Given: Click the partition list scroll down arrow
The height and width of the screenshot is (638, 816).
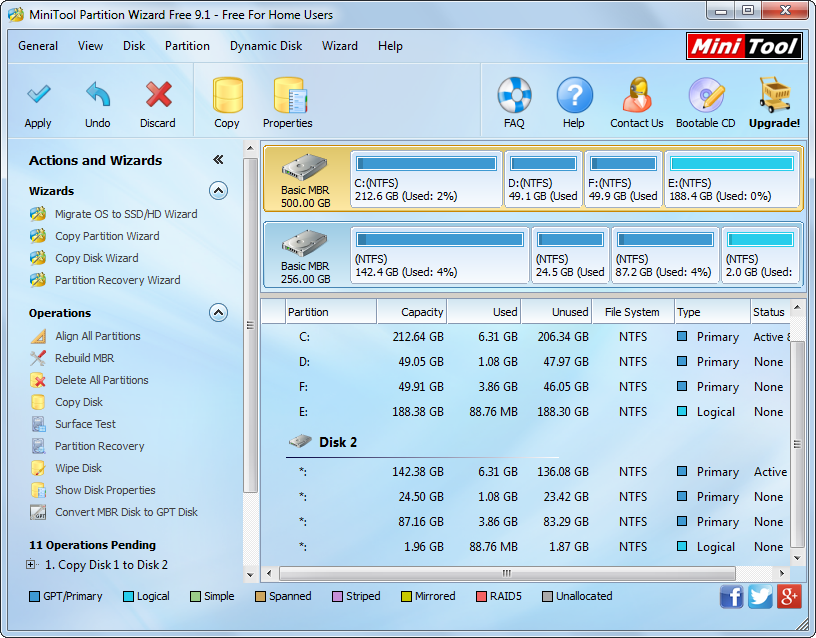Looking at the screenshot, I should 797,558.
